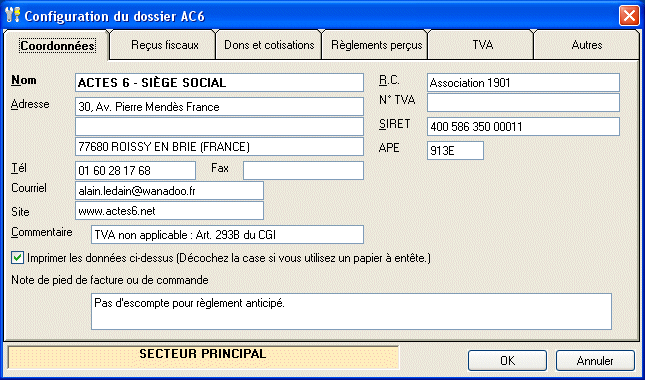Screen dimensions: 645x380
Task: Click the OK button
Action: (x=507, y=361)
